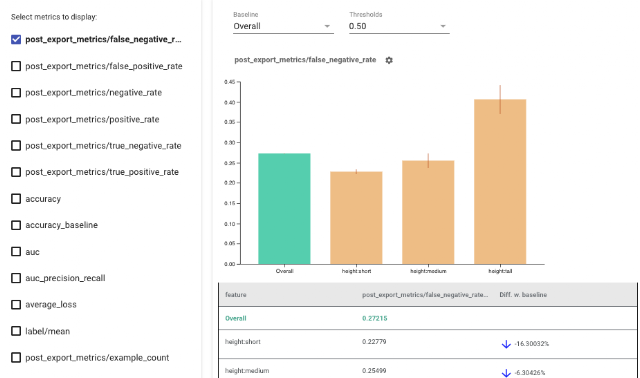
Task: Uncheck the false_negative_rate metric checkbox
Action: [x=16, y=40]
